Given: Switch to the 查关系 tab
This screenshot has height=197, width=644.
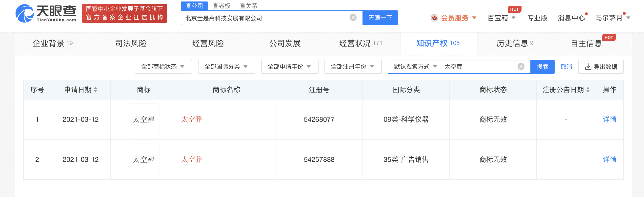Looking at the screenshot, I should point(248,6).
